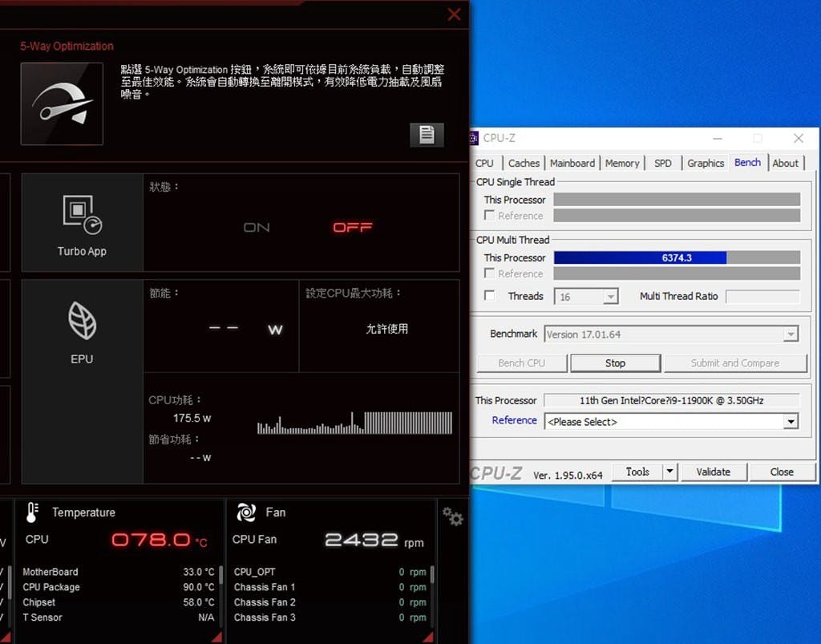This screenshot has height=644, width=821.
Task: Open the optimization report document icon
Action: (x=427, y=135)
